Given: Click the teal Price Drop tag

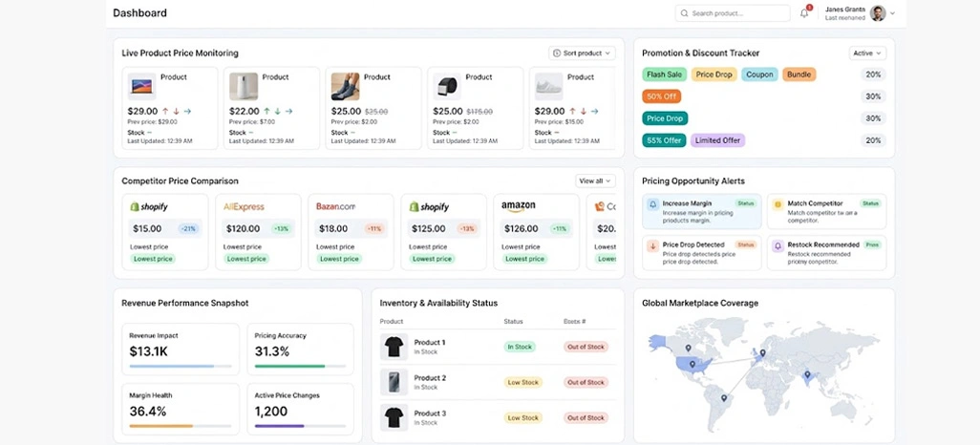Looking at the screenshot, I should click(x=665, y=118).
